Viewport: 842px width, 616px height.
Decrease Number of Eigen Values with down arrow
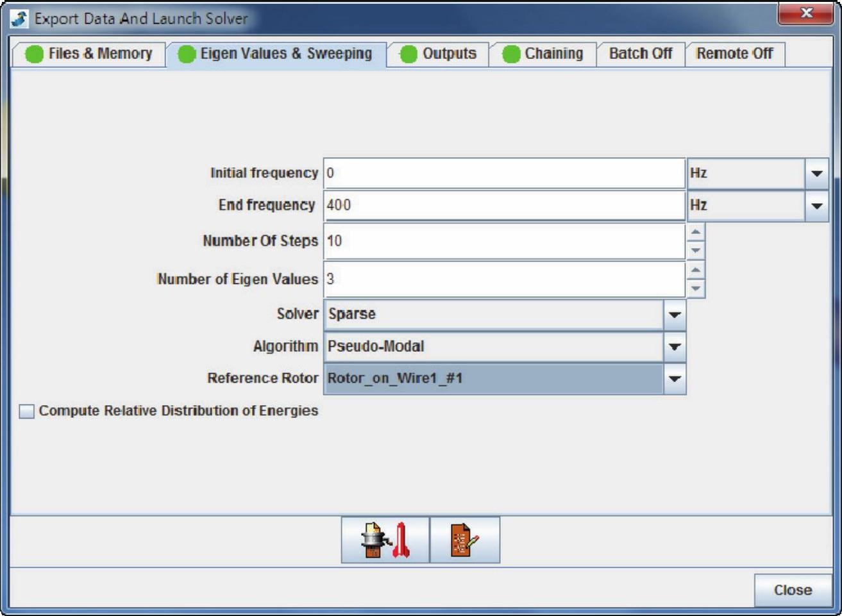695,289
